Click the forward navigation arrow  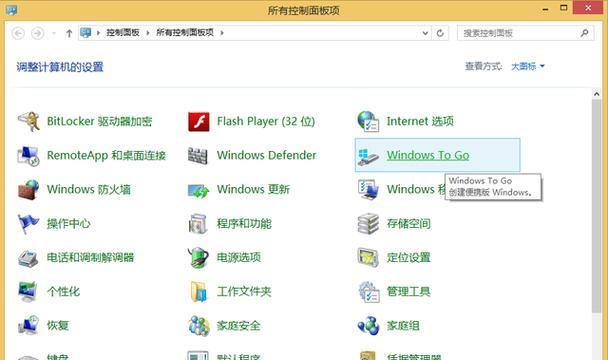[37, 33]
